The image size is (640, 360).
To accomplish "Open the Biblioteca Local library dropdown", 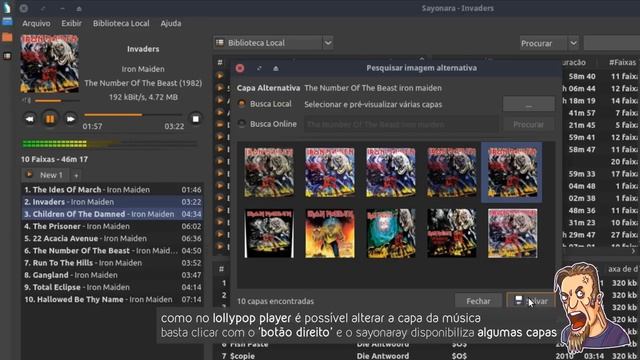I will [x=273, y=43].
